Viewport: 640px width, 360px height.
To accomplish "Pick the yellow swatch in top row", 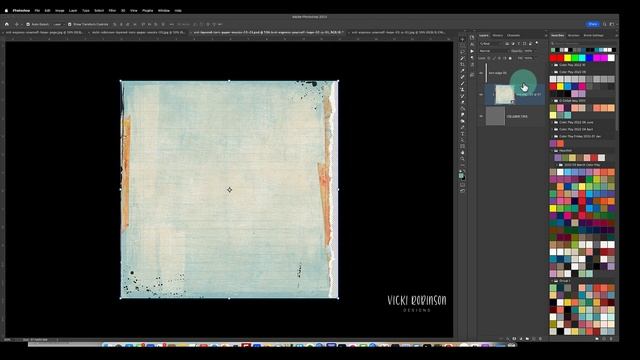I will coord(568,58).
